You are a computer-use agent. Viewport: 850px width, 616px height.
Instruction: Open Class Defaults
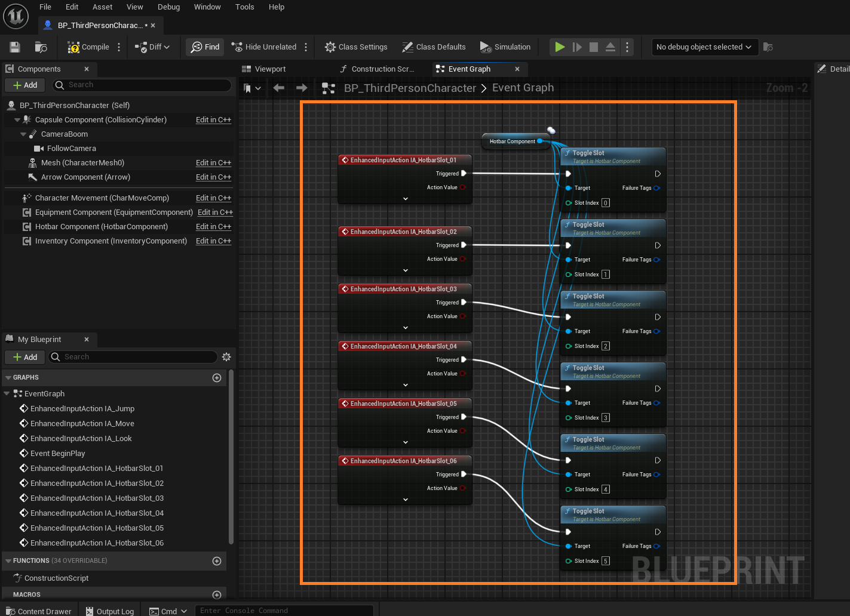(x=434, y=47)
